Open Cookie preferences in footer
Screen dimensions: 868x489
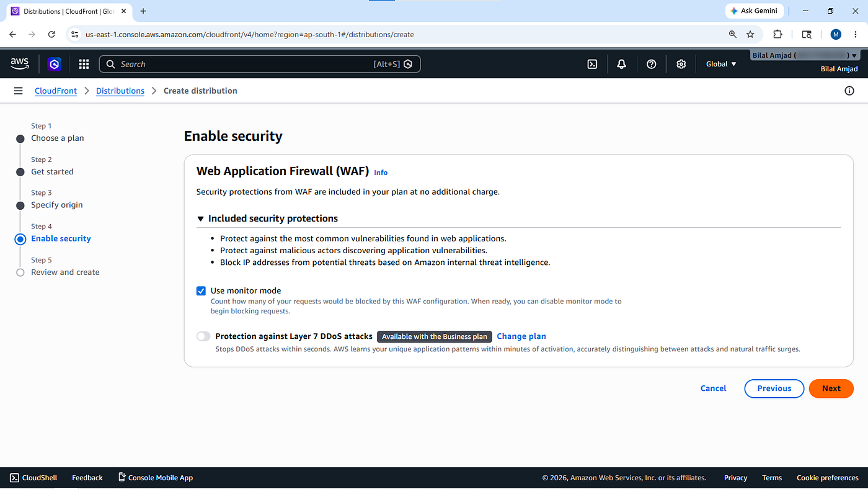tap(828, 478)
